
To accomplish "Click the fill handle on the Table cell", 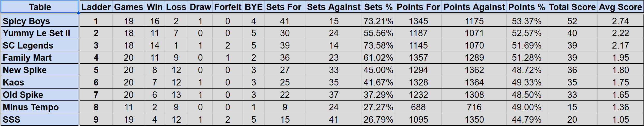I will pos(78,13).
